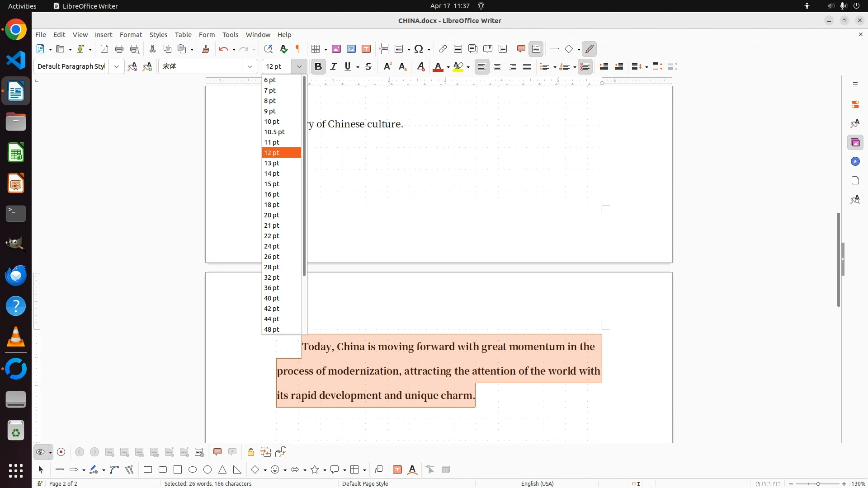Insert a special character with the Omega icon
The image size is (868, 488).
pyautogui.click(x=419, y=49)
